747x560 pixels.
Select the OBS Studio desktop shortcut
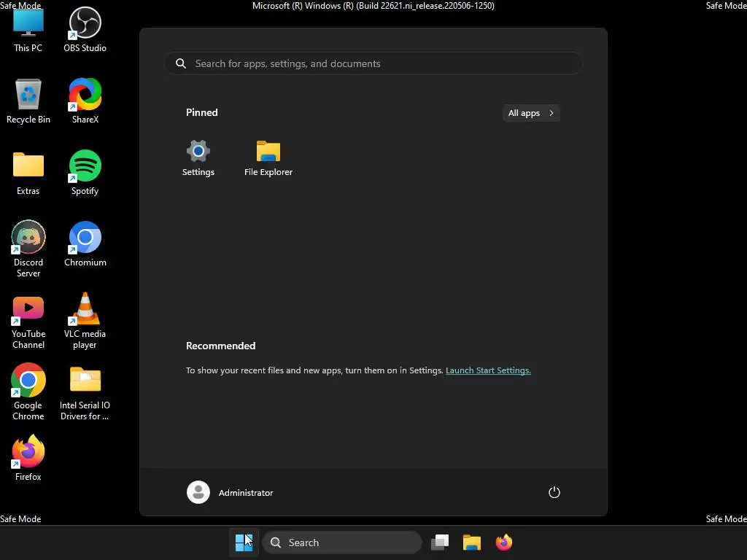pyautogui.click(x=85, y=29)
